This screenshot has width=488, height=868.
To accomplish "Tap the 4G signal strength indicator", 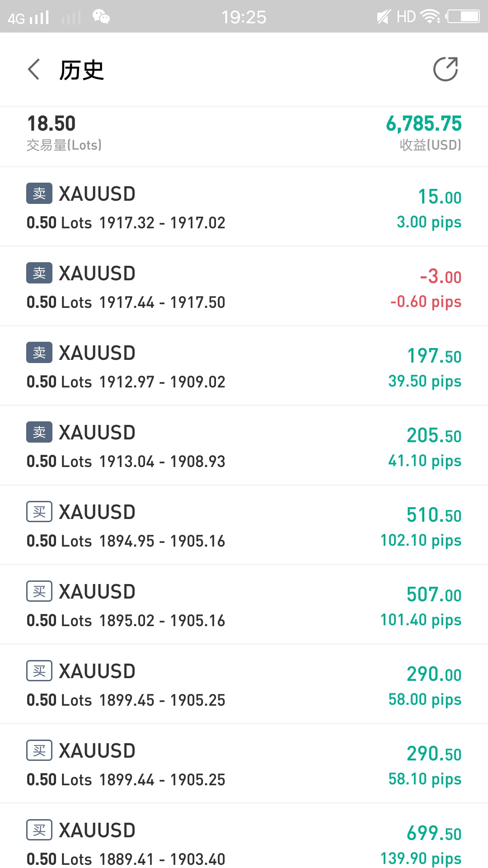I will [x=28, y=18].
